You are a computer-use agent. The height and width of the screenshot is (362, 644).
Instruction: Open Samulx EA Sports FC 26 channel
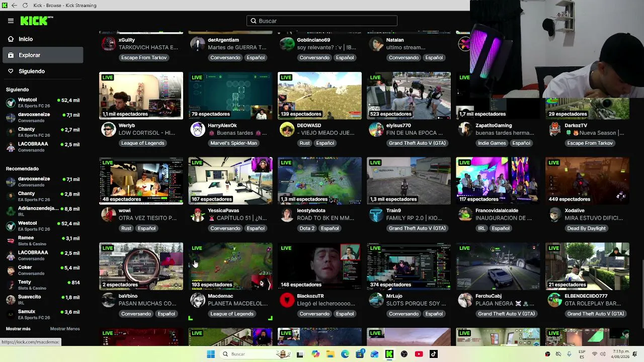click(x=43, y=314)
